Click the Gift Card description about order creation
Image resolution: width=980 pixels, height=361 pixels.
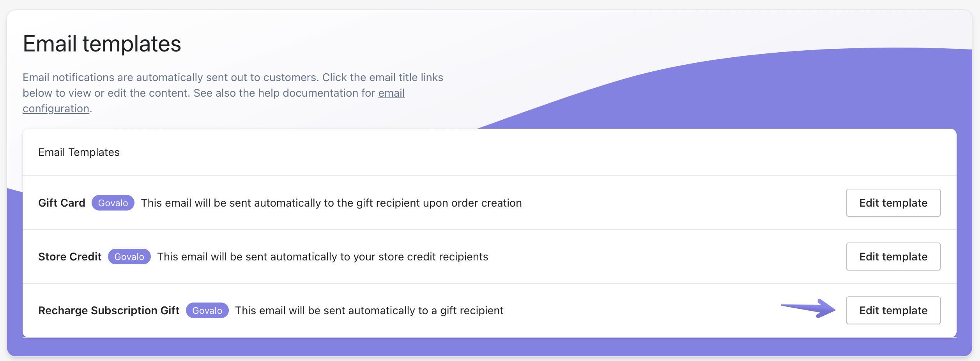point(331,203)
